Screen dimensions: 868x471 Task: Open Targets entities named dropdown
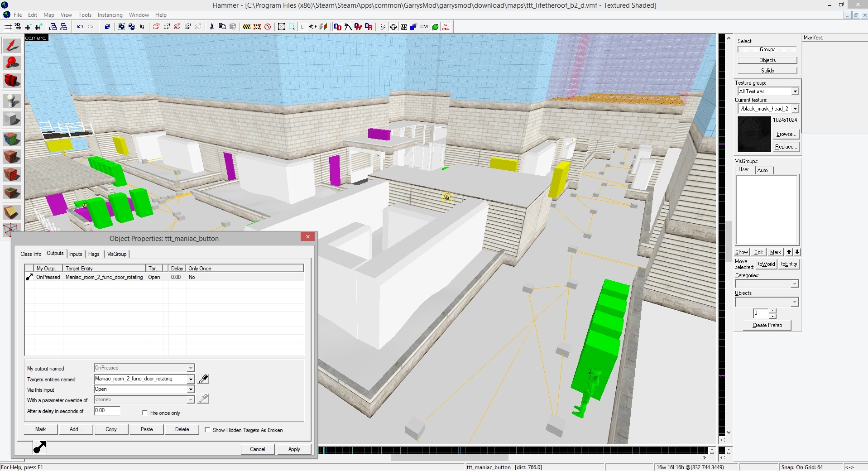(191, 379)
